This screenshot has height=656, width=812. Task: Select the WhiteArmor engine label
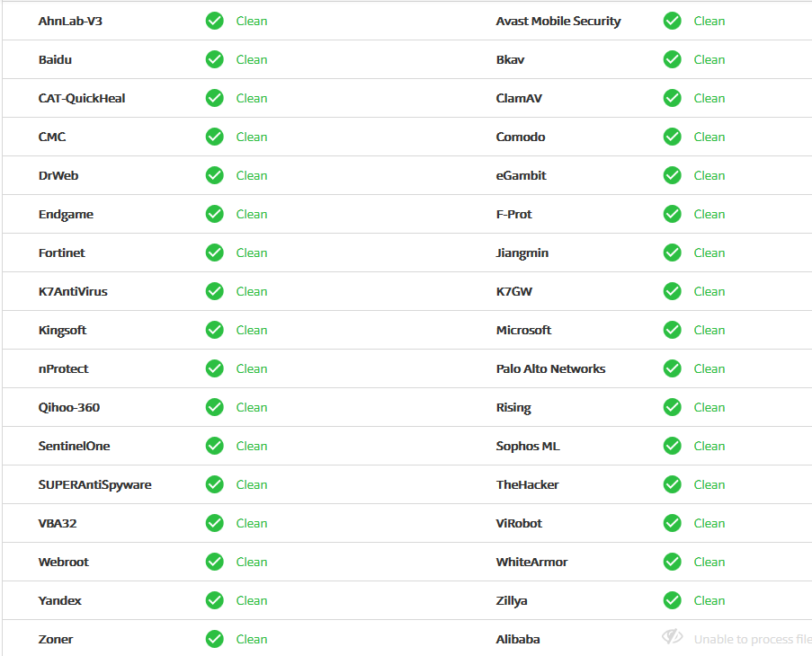pos(531,562)
